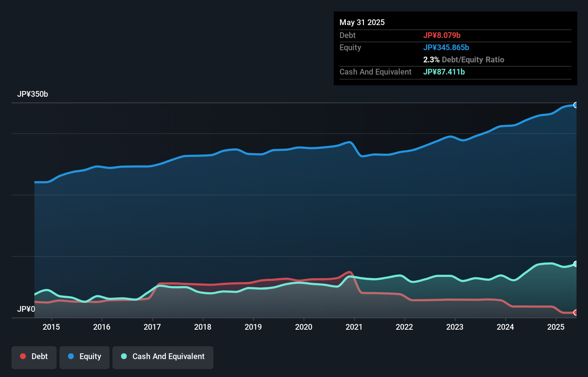Toggle the Cash And Equivalent legend button
Image resolution: width=588 pixels, height=377 pixels.
[x=163, y=357]
